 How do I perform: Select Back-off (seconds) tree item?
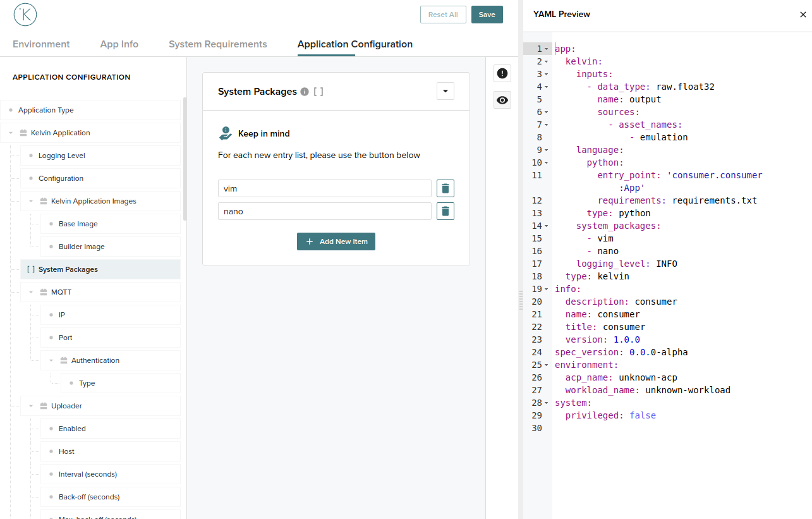click(x=111, y=497)
